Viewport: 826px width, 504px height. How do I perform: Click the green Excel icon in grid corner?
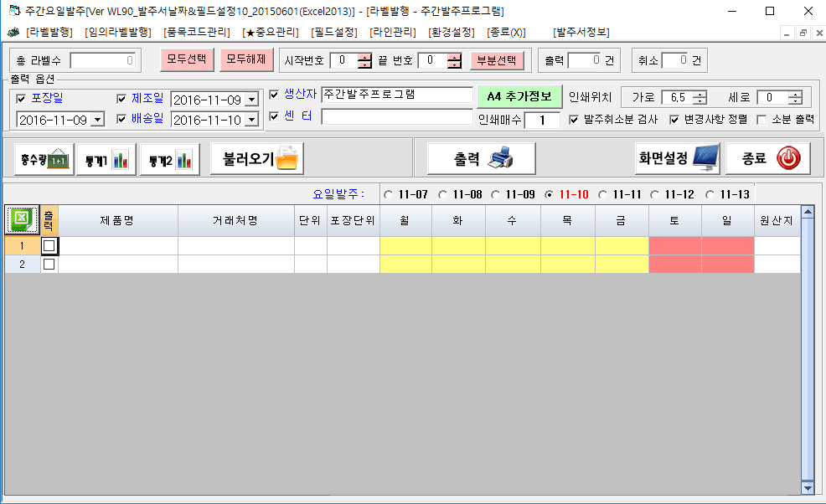pos(22,220)
